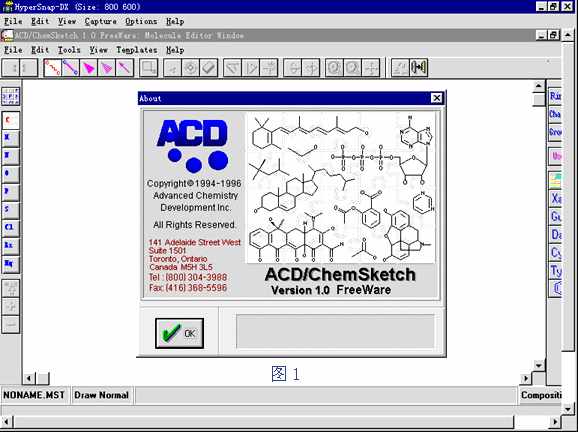Click the N atom button above O
This screenshot has width=578, height=432.
(11, 156)
